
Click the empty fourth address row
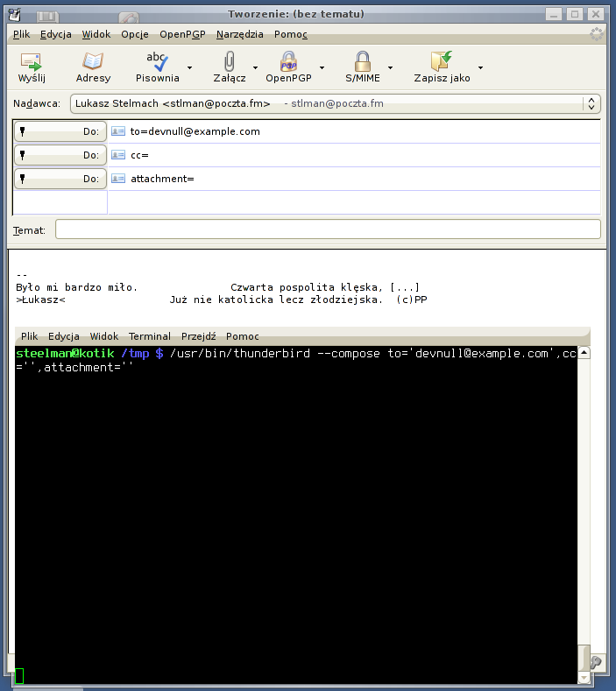354,202
